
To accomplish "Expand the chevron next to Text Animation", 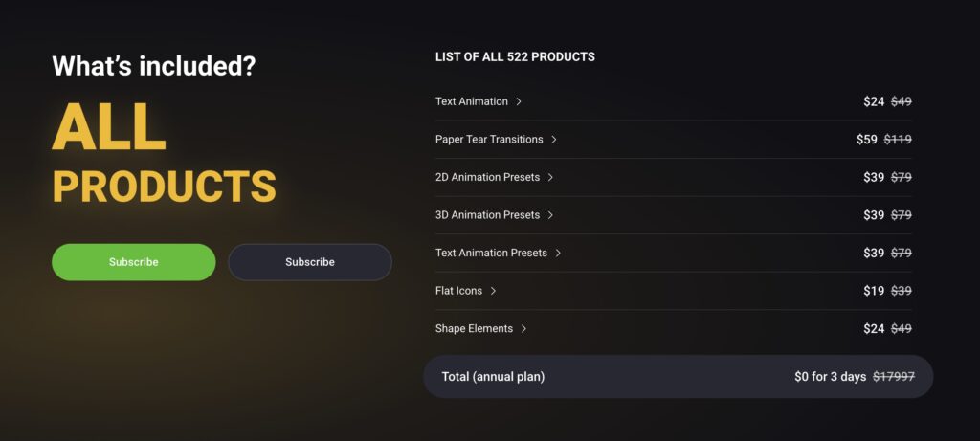I will 519,101.
